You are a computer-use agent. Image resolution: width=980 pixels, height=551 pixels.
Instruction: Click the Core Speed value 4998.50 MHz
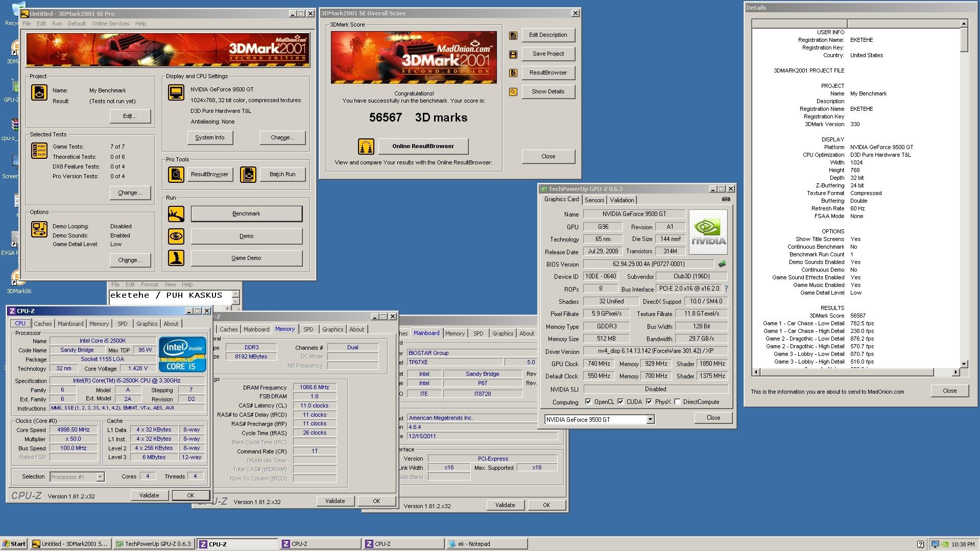click(74, 430)
